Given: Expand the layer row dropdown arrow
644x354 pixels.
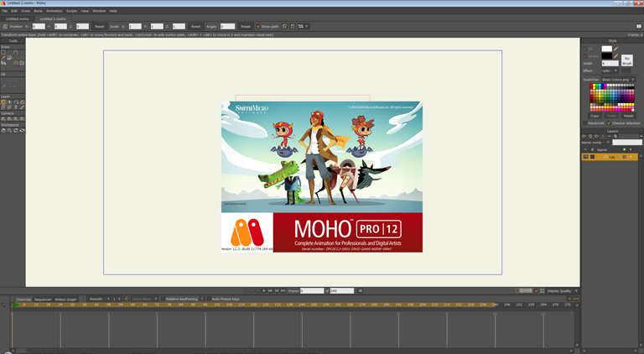Looking at the screenshot, I should [x=631, y=157].
